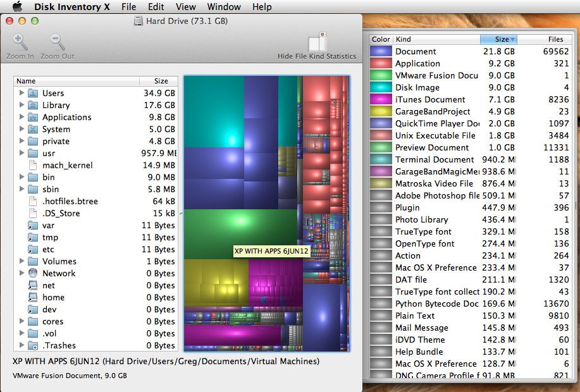Expand the bin folder

coord(22,177)
